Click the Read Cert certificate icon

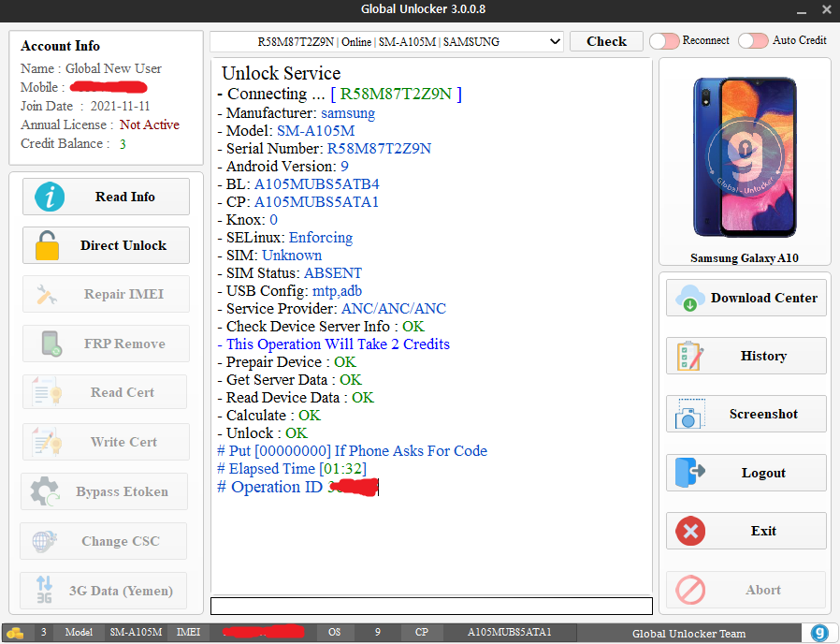(x=47, y=392)
